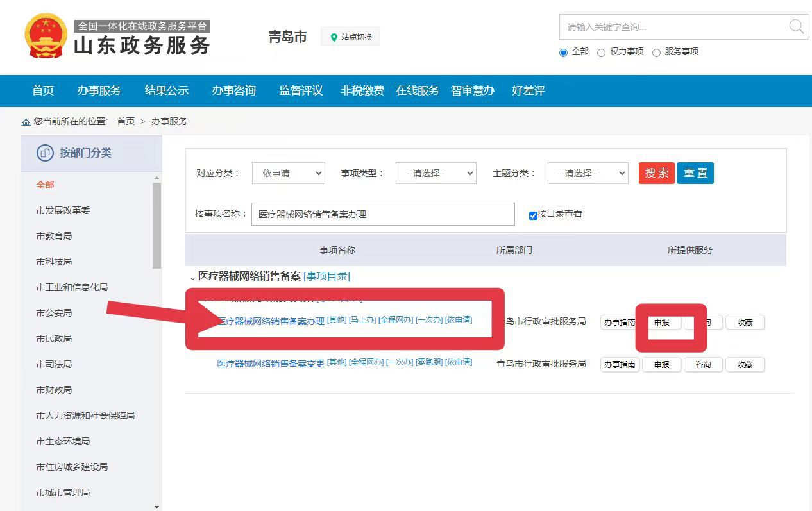The image size is (812, 511).
Task: Switch to the 非税缴费 nav tab
Action: pos(363,91)
